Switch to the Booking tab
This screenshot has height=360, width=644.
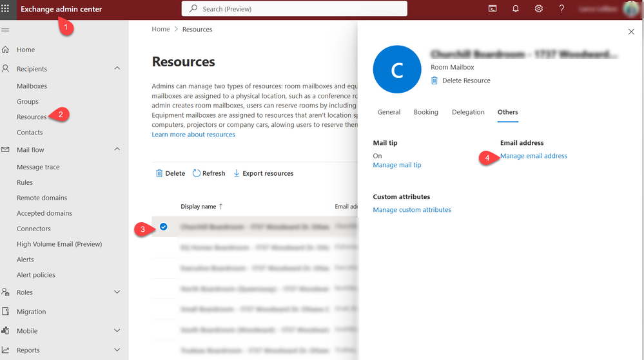(x=426, y=112)
